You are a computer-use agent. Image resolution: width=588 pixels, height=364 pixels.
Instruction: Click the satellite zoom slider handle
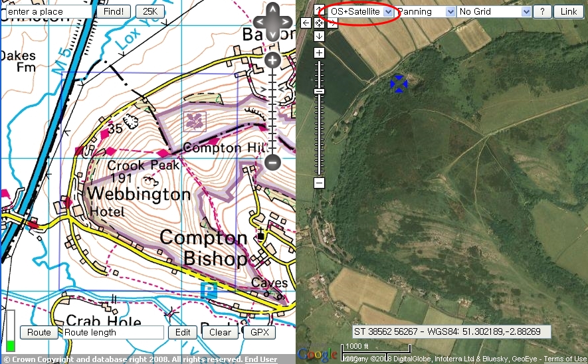[319, 92]
